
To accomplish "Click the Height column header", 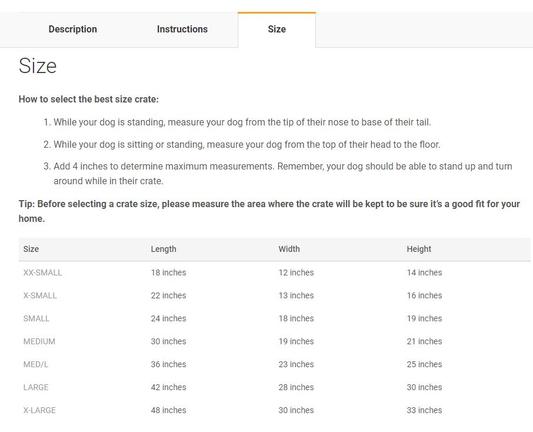I will 419,249.
